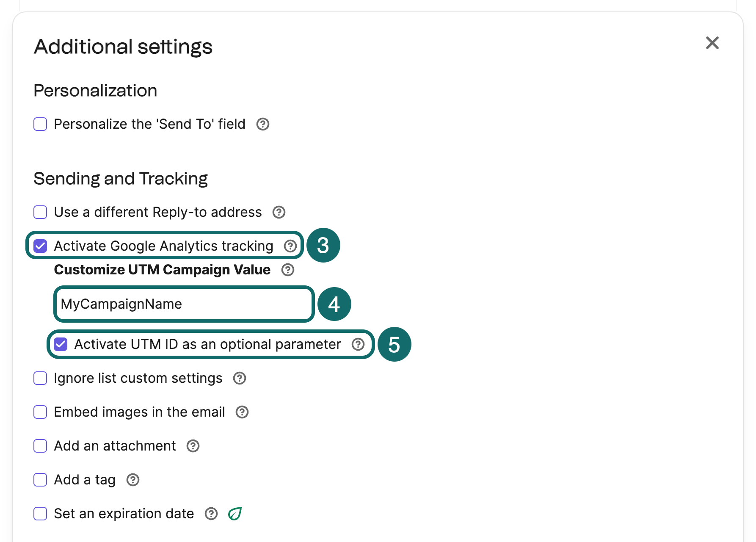Enable 'Add an attachment'
This screenshot has height=542, width=756.
pos(40,446)
